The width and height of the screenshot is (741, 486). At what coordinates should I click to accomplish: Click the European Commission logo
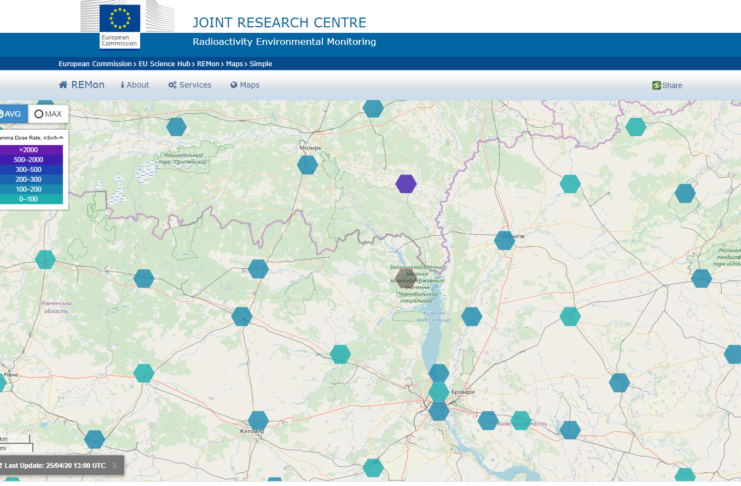(x=120, y=26)
